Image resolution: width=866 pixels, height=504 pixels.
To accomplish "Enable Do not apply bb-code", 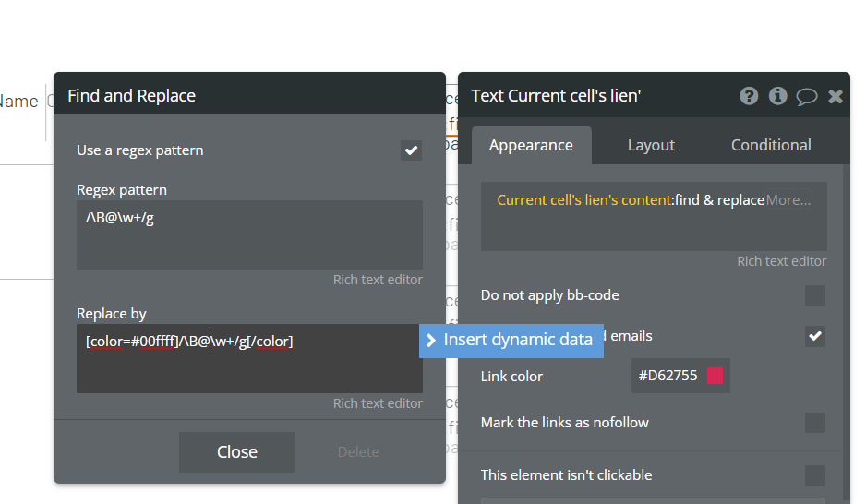I will (x=814, y=295).
